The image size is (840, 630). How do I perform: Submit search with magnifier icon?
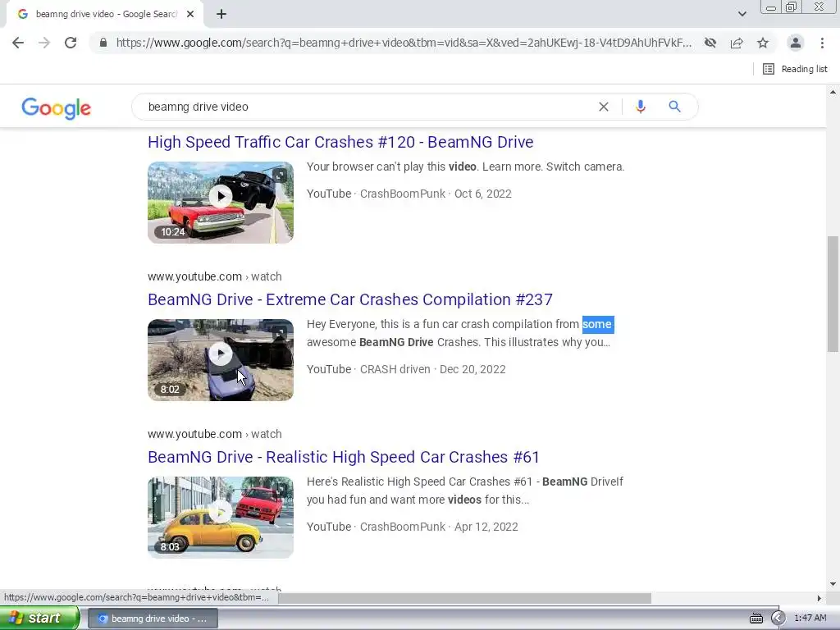click(x=674, y=107)
